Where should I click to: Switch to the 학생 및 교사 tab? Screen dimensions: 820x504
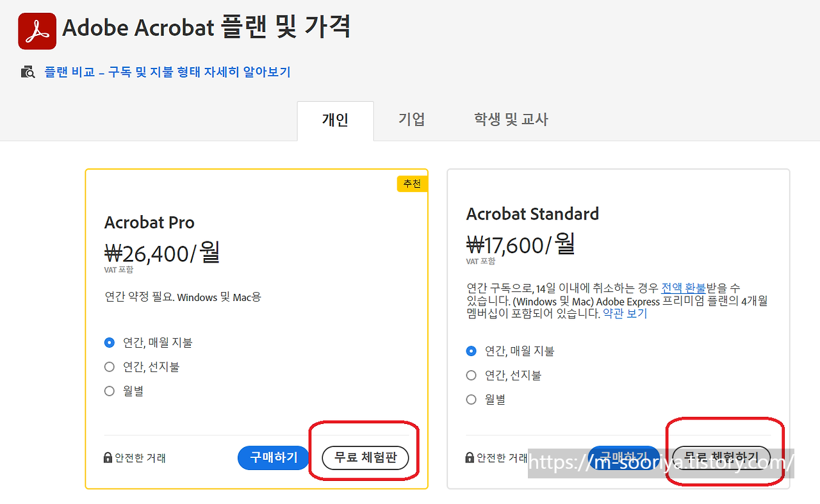pyautogui.click(x=511, y=119)
